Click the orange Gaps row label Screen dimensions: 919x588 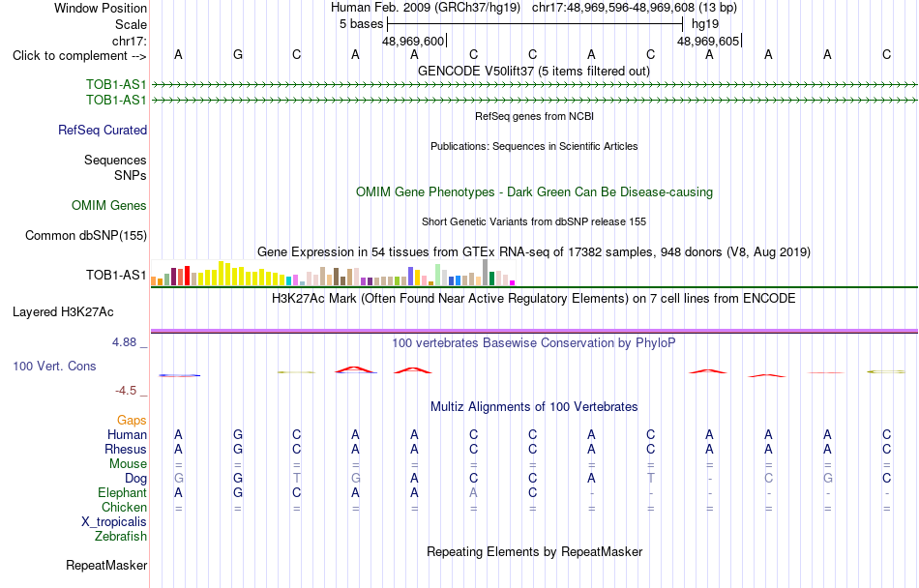click(x=132, y=420)
